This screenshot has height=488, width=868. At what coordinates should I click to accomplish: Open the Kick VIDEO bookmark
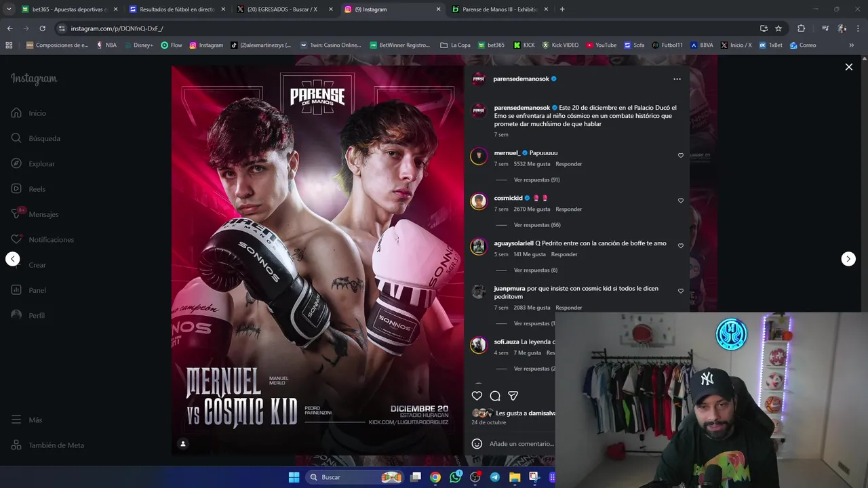pos(560,45)
